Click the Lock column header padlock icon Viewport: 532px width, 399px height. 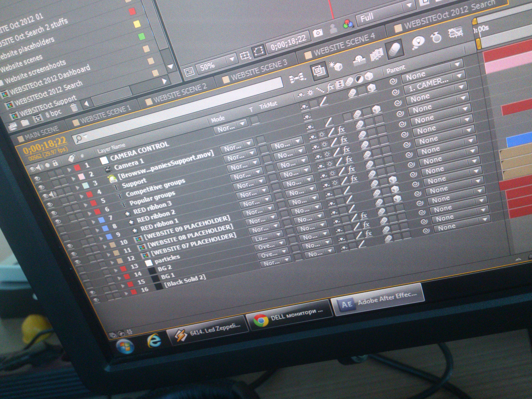click(x=55, y=163)
